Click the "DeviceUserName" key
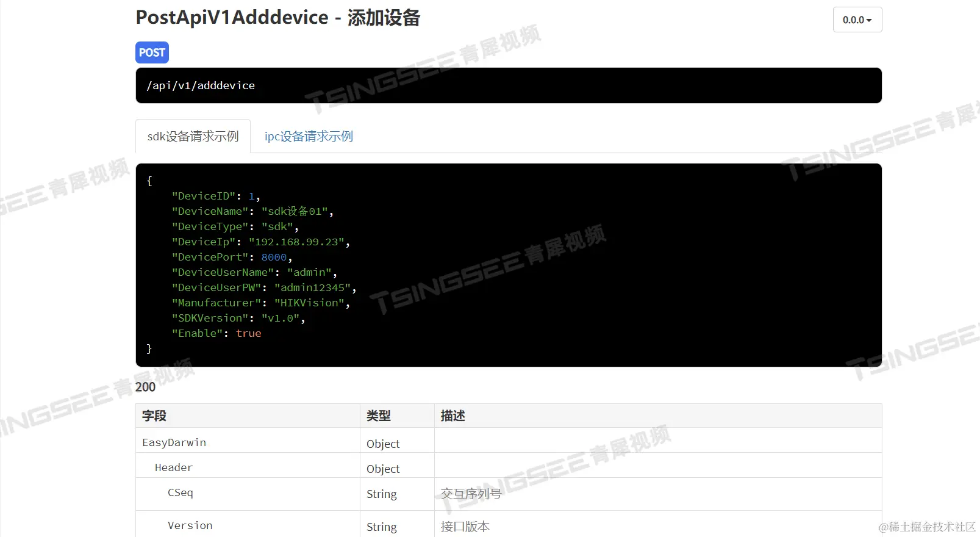Viewport: 980px width, 537px height. pyautogui.click(x=223, y=272)
